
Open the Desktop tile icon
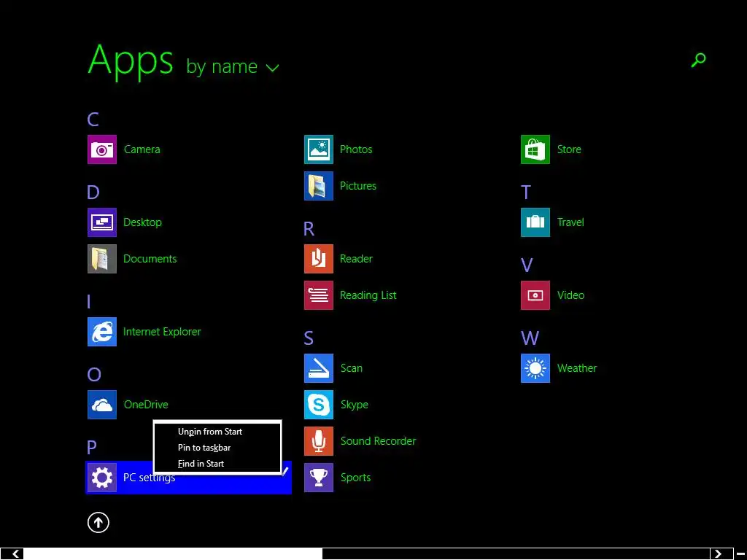(x=102, y=222)
